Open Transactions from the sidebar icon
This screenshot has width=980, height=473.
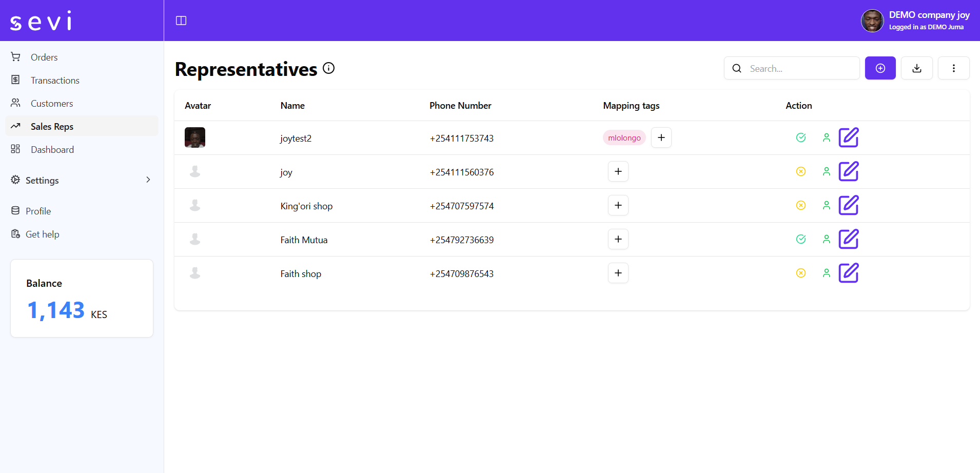coord(55,80)
